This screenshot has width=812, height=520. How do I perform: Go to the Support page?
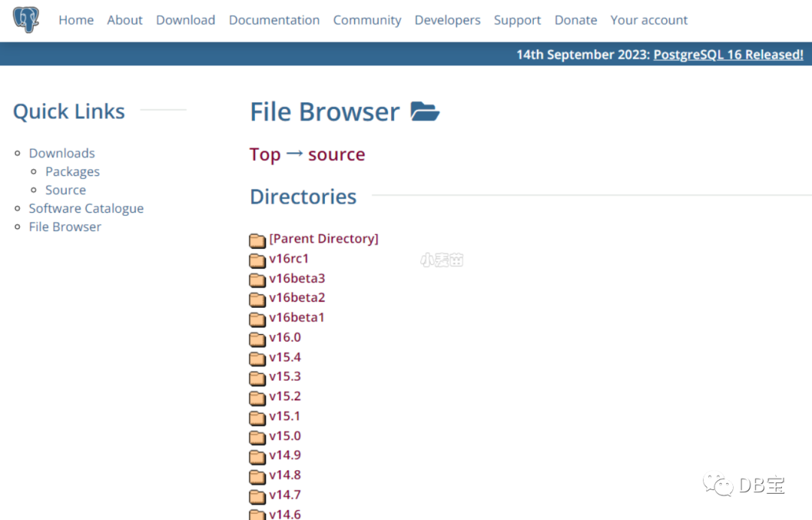(517, 20)
